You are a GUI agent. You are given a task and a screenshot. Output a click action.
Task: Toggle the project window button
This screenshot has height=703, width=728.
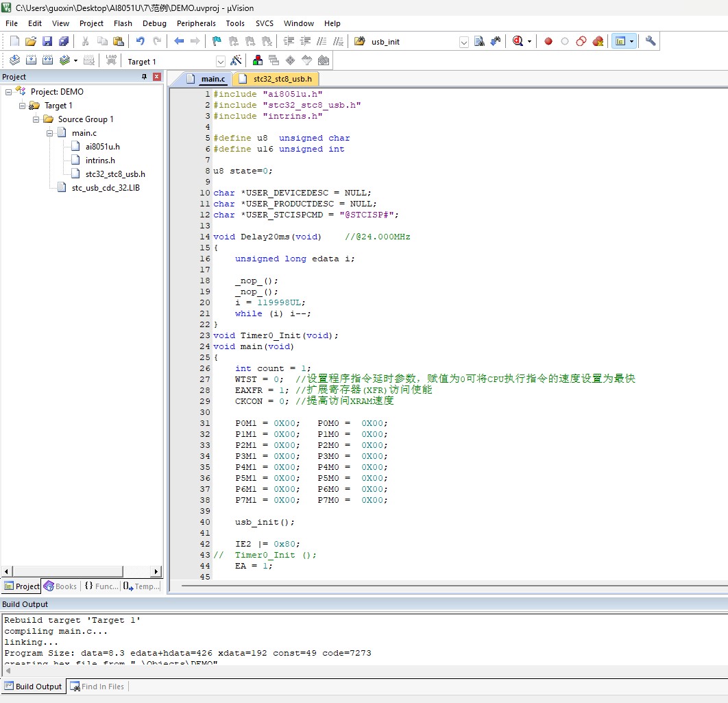(x=620, y=41)
